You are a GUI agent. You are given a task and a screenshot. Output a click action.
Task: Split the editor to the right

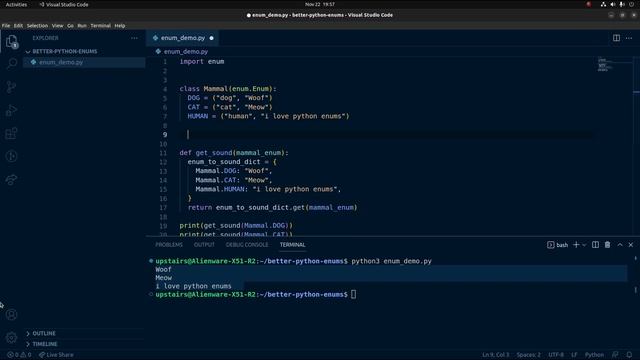click(616, 38)
